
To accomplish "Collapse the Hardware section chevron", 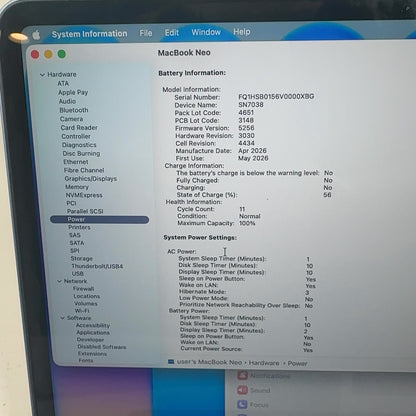I will 42,75.
